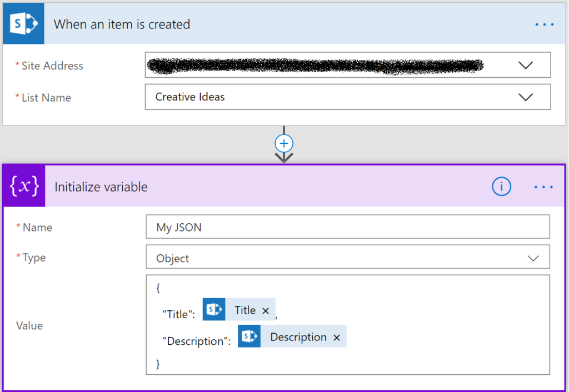Open the variable Type dropdown
569x392 pixels.
coord(533,258)
